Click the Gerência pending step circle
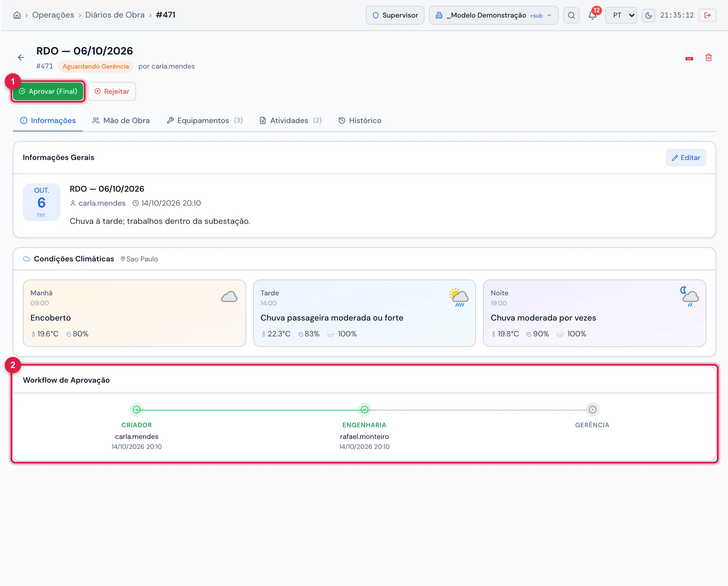This screenshot has width=728, height=586. click(592, 409)
